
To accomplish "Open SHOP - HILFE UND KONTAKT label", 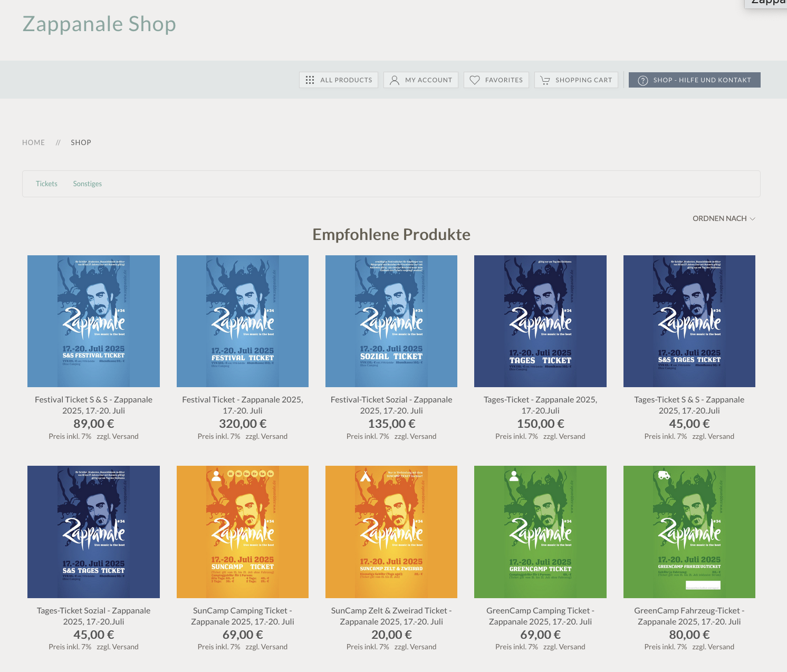I will pos(702,80).
